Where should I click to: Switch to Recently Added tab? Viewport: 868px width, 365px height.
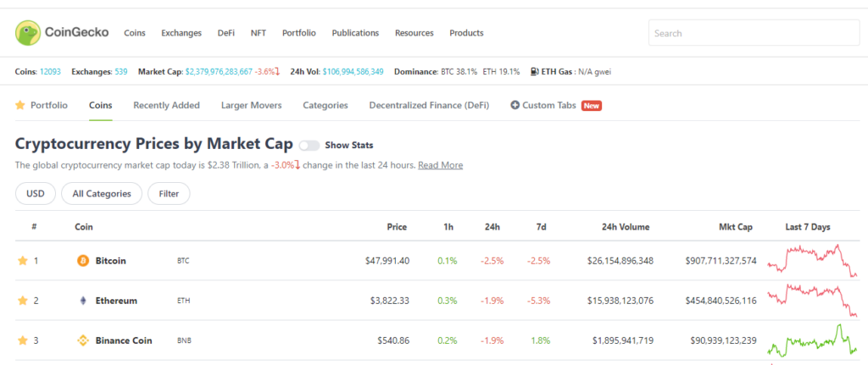[167, 105]
